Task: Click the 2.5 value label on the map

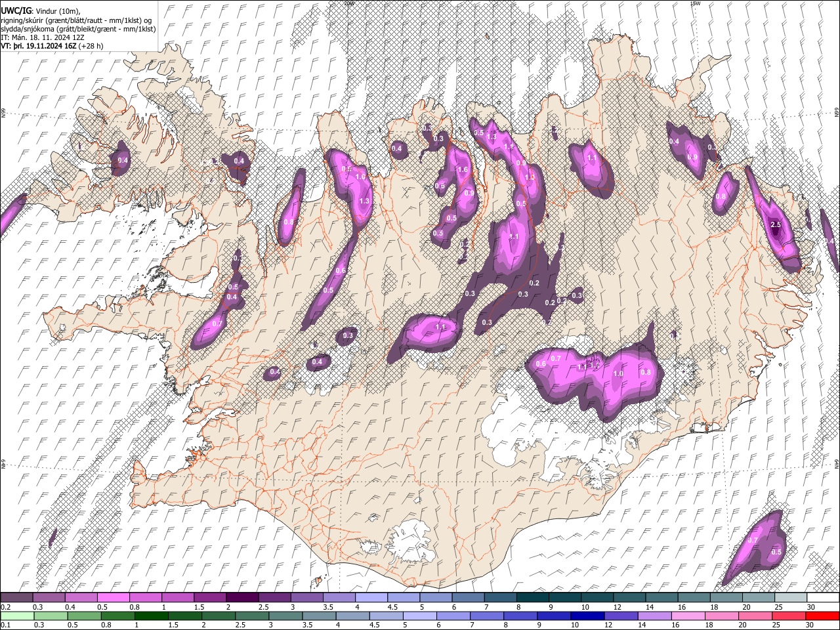Action: (775, 225)
